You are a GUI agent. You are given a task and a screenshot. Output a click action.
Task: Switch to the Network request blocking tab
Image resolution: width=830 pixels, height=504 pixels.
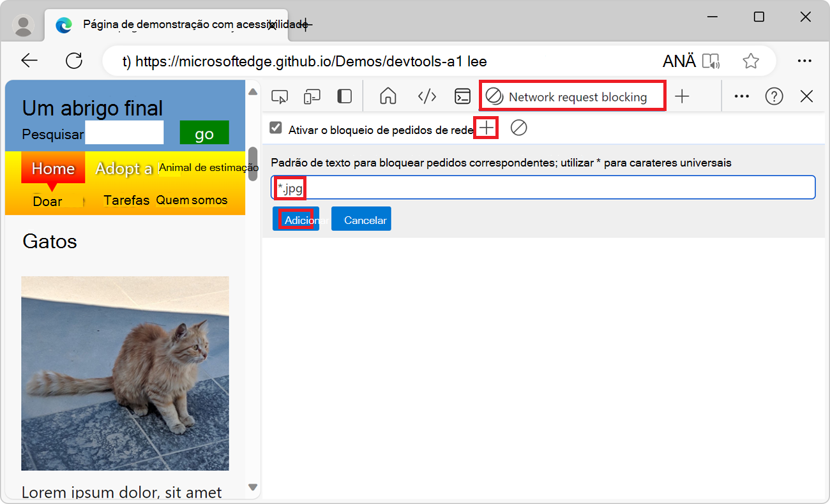pyautogui.click(x=571, y=96)
